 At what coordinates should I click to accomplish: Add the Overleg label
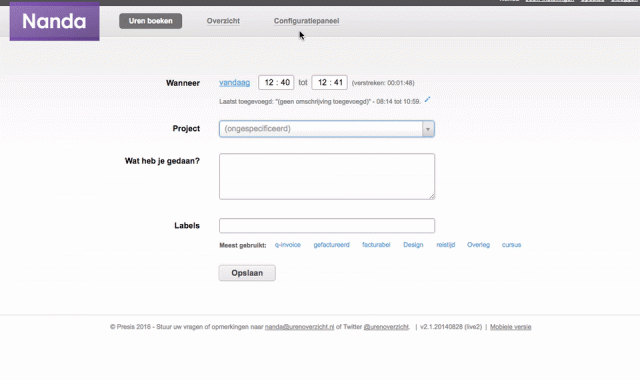click(x=478, y=245)
